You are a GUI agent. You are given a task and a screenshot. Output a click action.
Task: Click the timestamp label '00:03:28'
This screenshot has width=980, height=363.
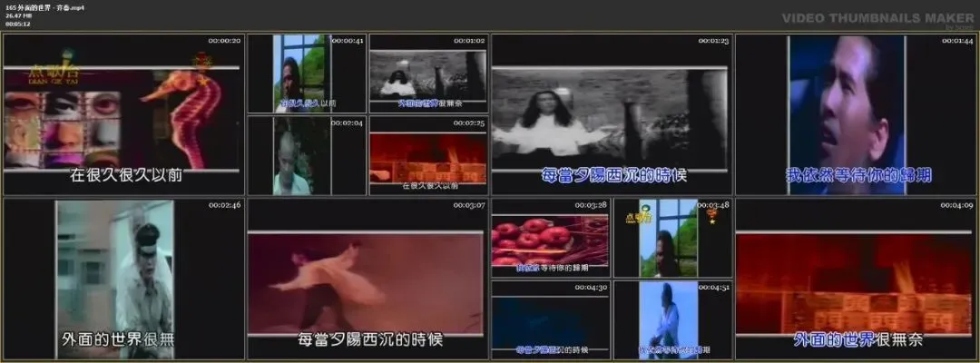click(592, 205)
